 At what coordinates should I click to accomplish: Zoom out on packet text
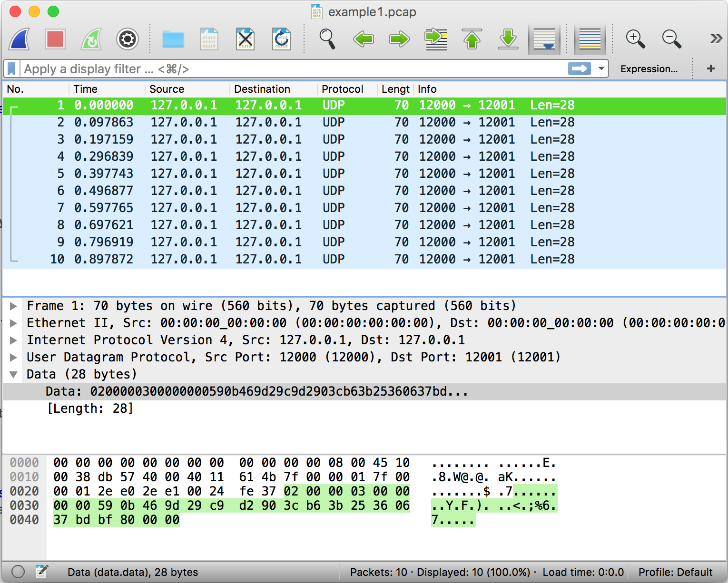672,39
